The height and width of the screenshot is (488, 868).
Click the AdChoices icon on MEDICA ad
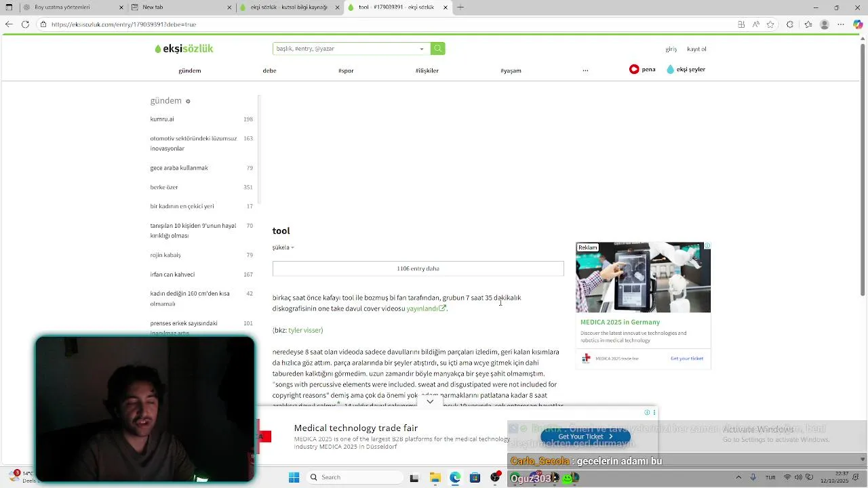pos(707,246)
